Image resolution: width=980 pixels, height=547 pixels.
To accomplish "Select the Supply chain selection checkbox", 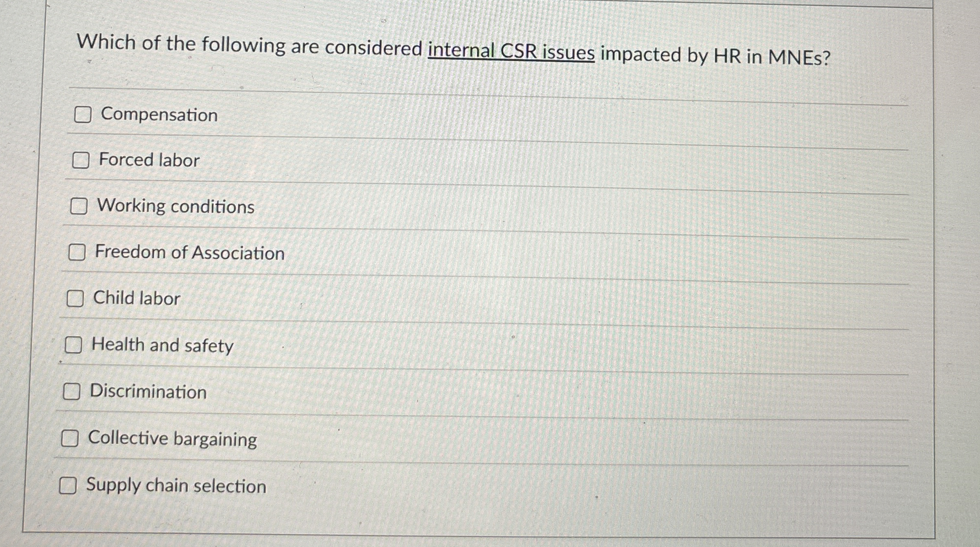I will pos(69,486).
